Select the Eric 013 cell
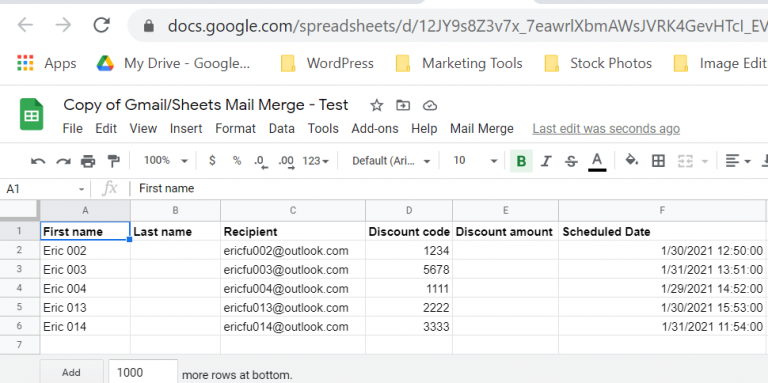The height and width of the screenshot is (383, 768). tap(85, 308)
